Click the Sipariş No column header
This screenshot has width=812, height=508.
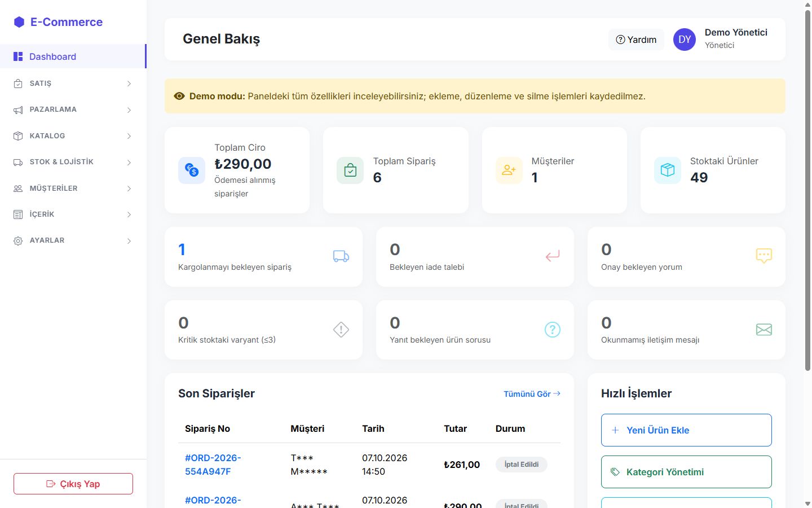[x=208, y=428]
